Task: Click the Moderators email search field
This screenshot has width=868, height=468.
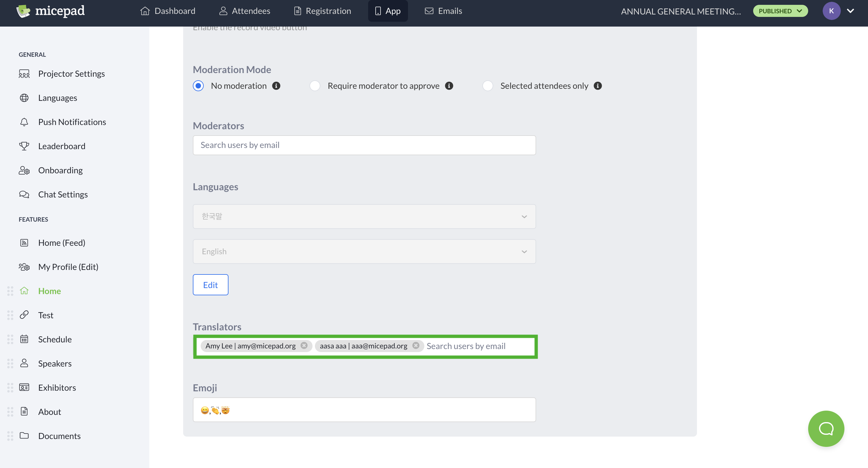Action: tap(364, 145)
